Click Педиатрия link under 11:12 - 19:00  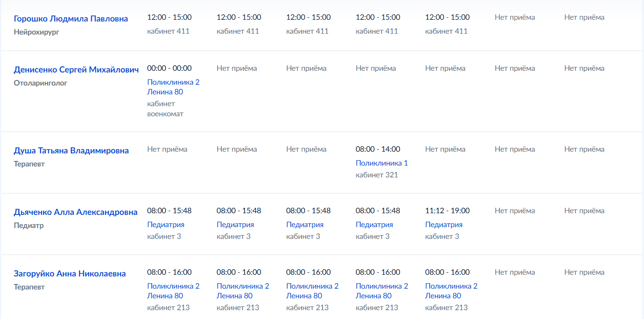444,225
